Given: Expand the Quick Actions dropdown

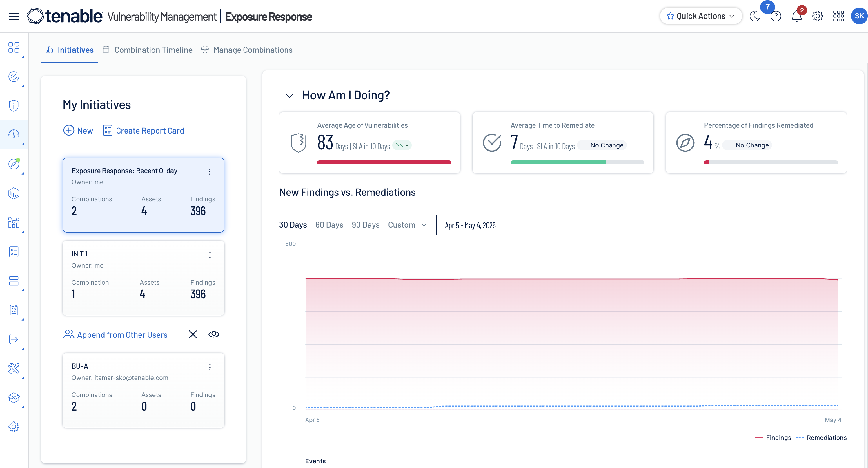Looking at the screenshot, I should pyautogui.click(x=701, y=16).
